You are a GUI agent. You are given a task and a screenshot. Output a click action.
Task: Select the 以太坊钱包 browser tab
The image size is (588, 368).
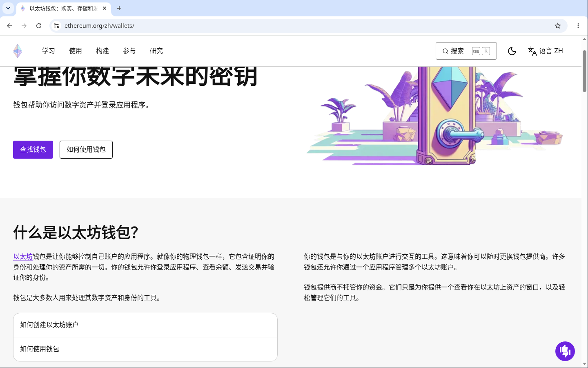(x=63, y=9)
